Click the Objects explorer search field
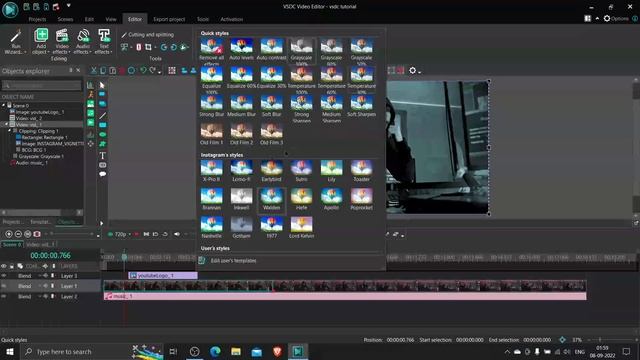This screenshot has height=360, width=640. (41, 85)
